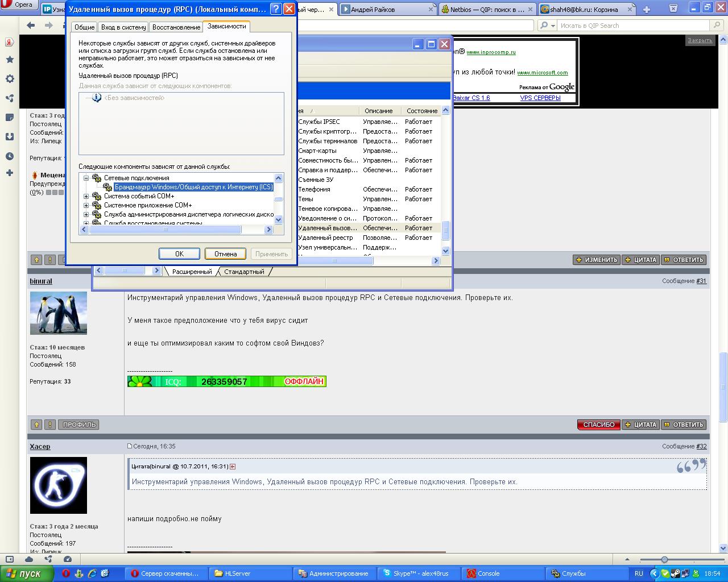Switch to the Восстановление tab

tap(176, 27)
